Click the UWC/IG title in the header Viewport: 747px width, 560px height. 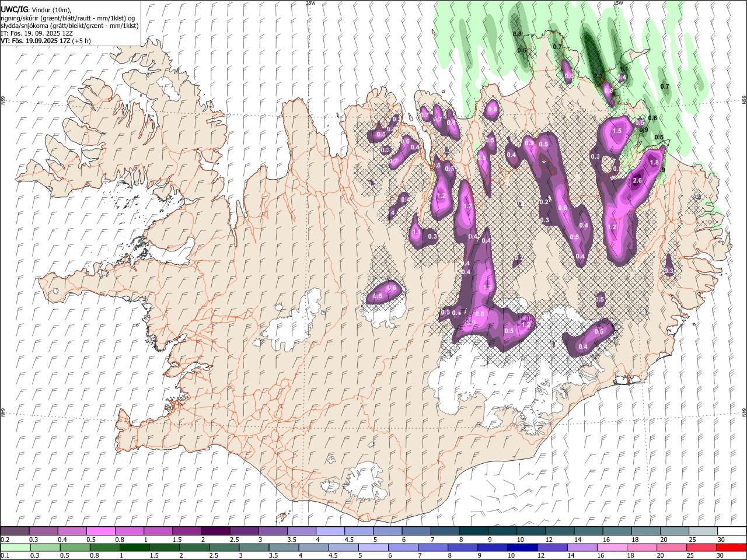click(x=14, y=9)
